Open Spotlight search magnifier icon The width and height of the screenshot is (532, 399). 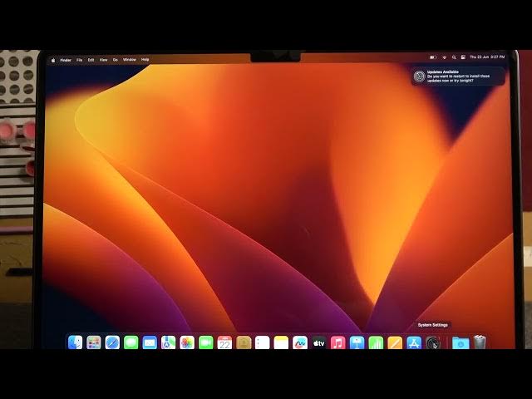(454, 57)
